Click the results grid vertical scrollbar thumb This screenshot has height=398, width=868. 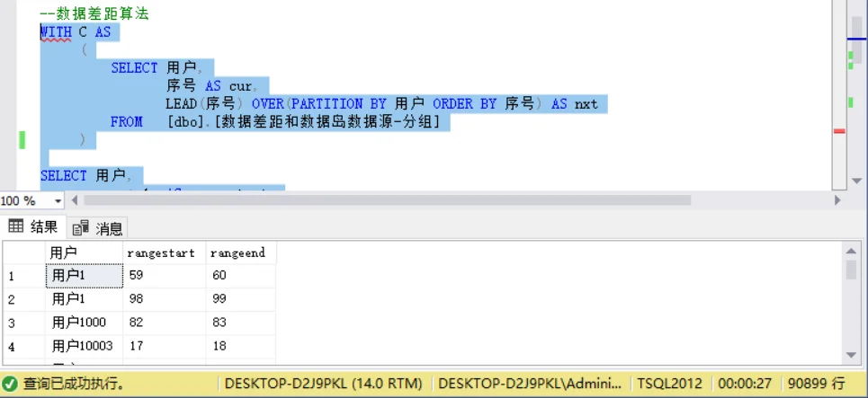click(852, 270)
